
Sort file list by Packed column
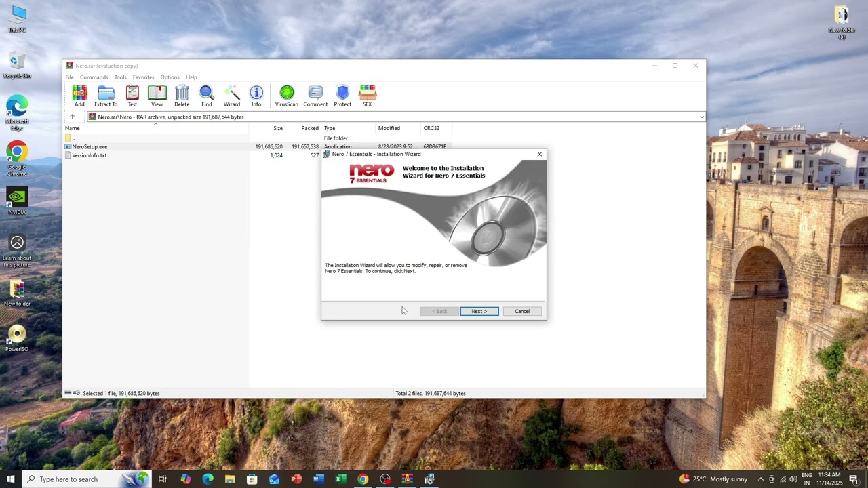(303, 128)
